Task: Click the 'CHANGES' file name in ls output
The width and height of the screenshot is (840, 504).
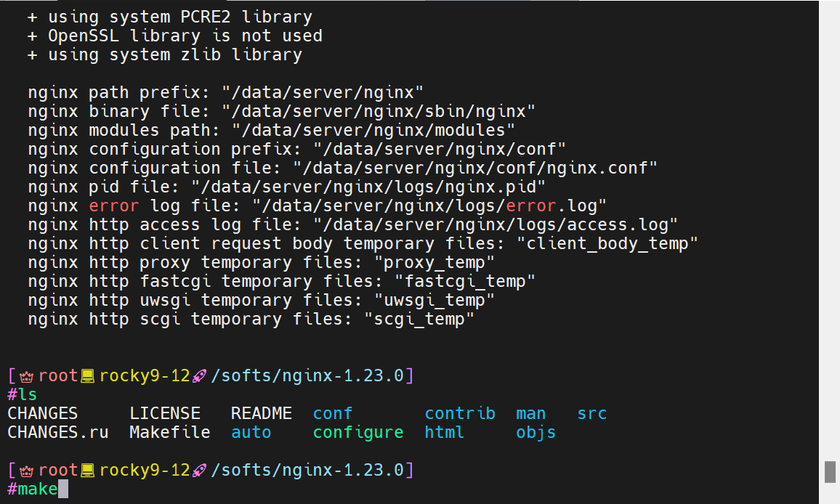Action: pyautogui.click(x=42, y=413)
